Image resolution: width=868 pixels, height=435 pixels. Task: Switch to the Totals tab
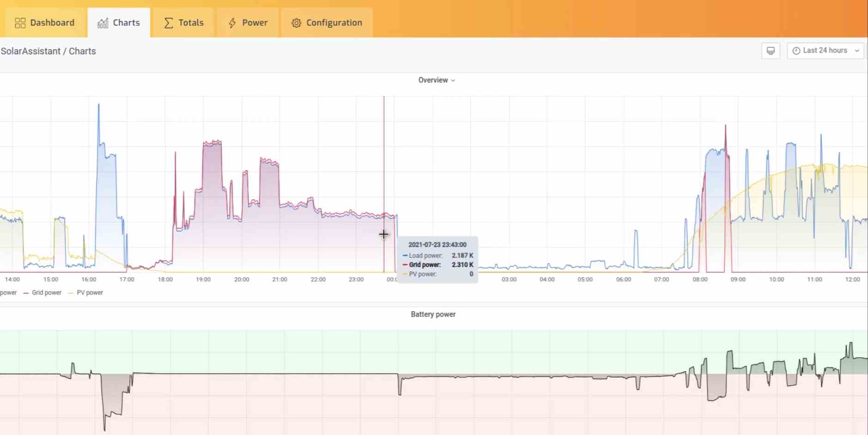[184, 23]
